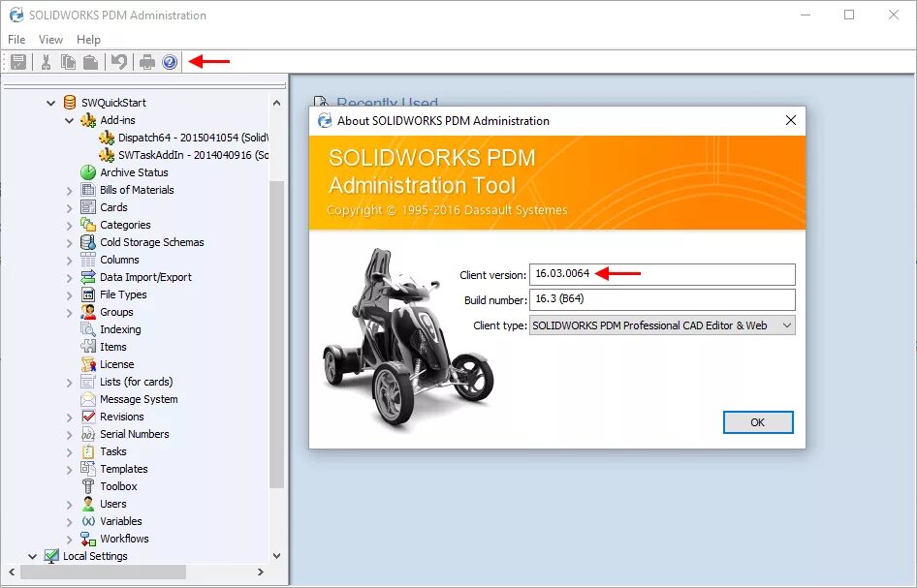Expand the Columns node
This screenshot has height=588, width=917.
coord(69,261)
